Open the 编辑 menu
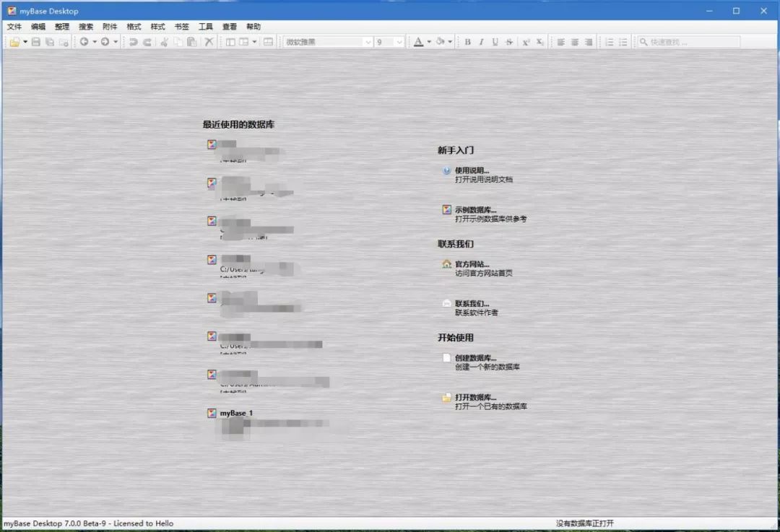 tap(38, 27)
